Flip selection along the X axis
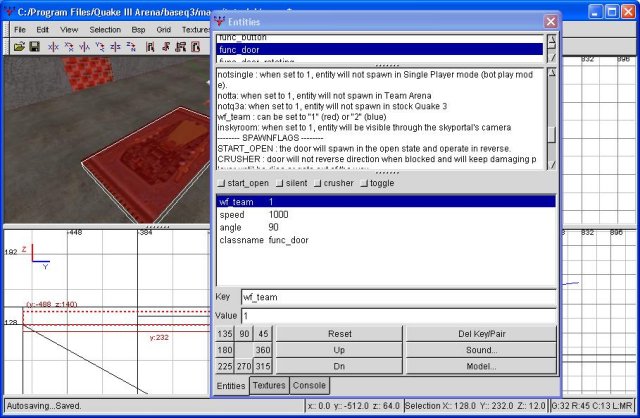 tap(53, 47)
